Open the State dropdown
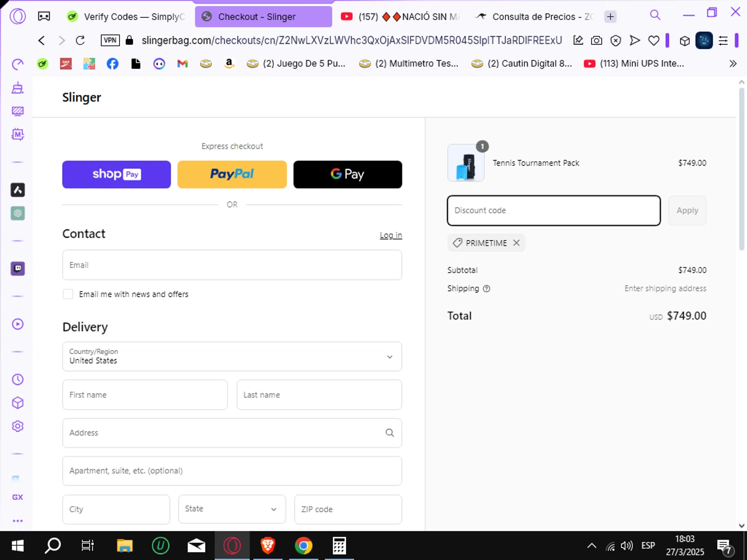 click(x=232, y=509)
